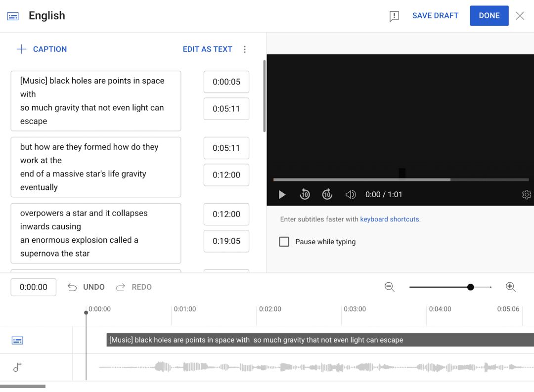The height and width of the screenshot is (392, 534).
Task: Undo the last edit
Action: [x=86, y=287]
